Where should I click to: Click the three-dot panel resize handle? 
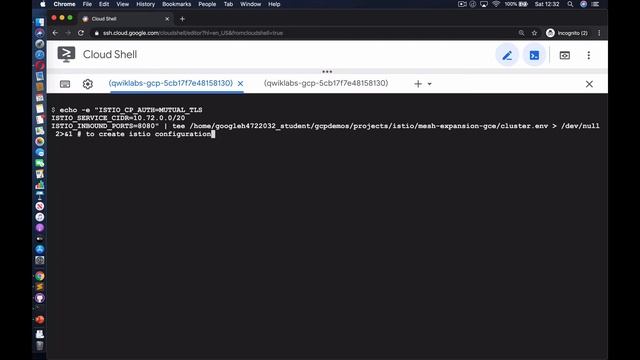[x=327, y=71]
